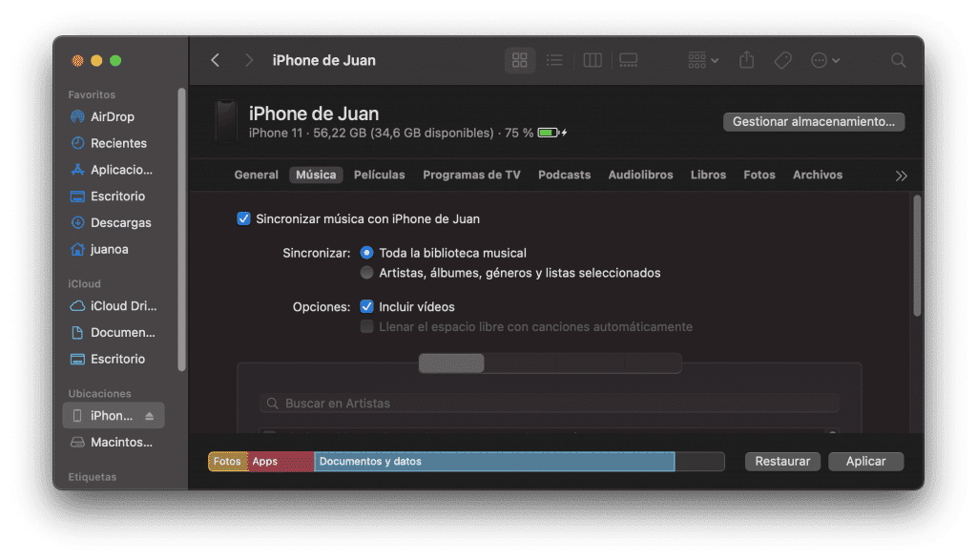The image size is (977, 560).
Task: Open AirDrop in the sidebar
Action: pos(113,116)
